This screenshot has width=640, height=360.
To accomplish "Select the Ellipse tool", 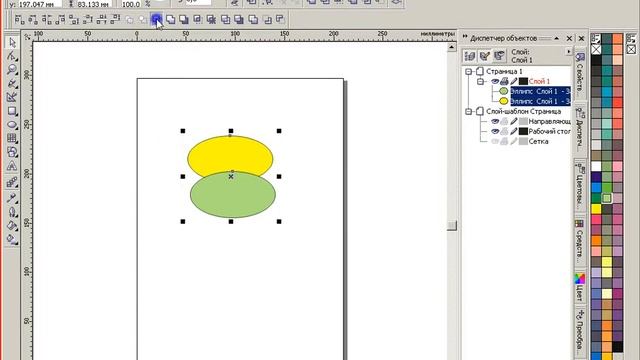I will pyautogui.click(x=12, y=125).
